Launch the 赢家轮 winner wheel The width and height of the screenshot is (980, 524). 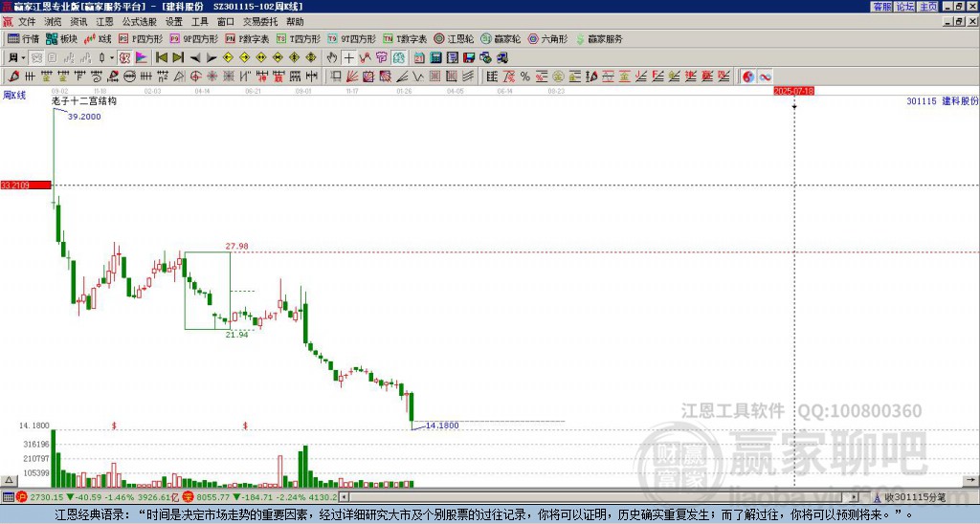[x=501, y=38]
